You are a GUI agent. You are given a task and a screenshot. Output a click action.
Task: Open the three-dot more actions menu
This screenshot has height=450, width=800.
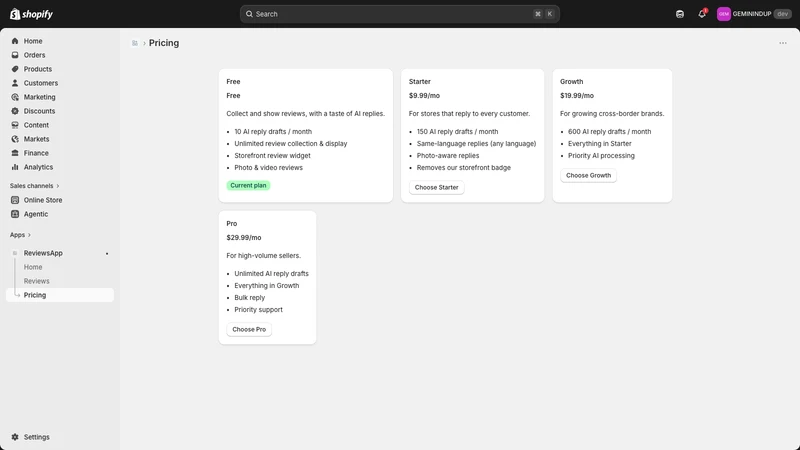click(x=783, y=43)
